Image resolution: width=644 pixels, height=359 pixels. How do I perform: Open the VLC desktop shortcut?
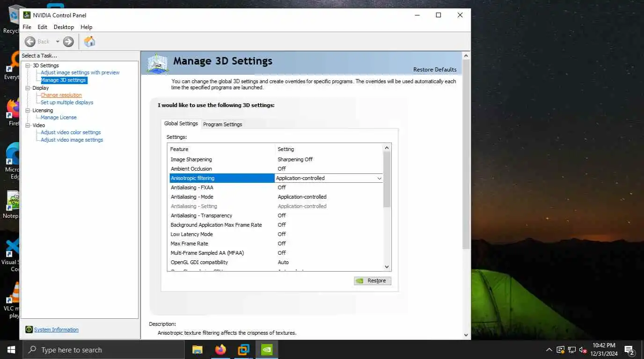(12, 299)
